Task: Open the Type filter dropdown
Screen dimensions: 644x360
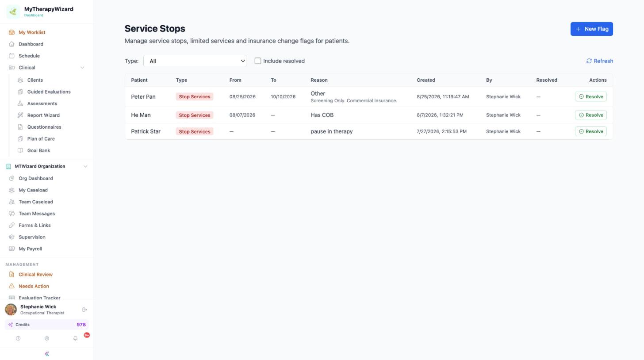Action: pos(195,61)
